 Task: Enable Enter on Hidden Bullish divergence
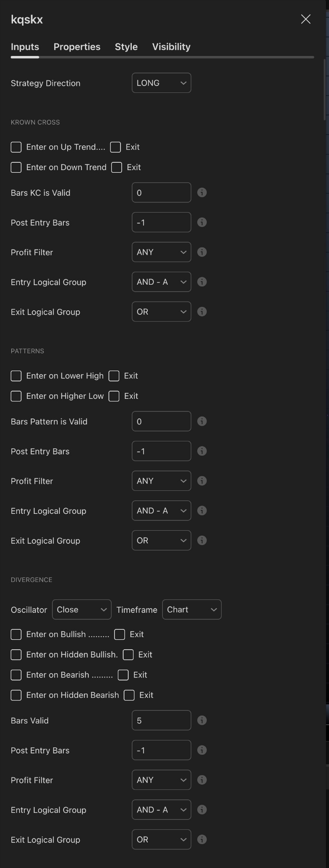[x=16, y=654]
